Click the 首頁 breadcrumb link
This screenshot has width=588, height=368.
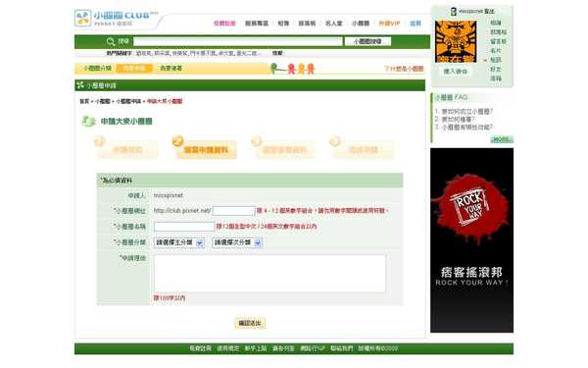point(84,101)
